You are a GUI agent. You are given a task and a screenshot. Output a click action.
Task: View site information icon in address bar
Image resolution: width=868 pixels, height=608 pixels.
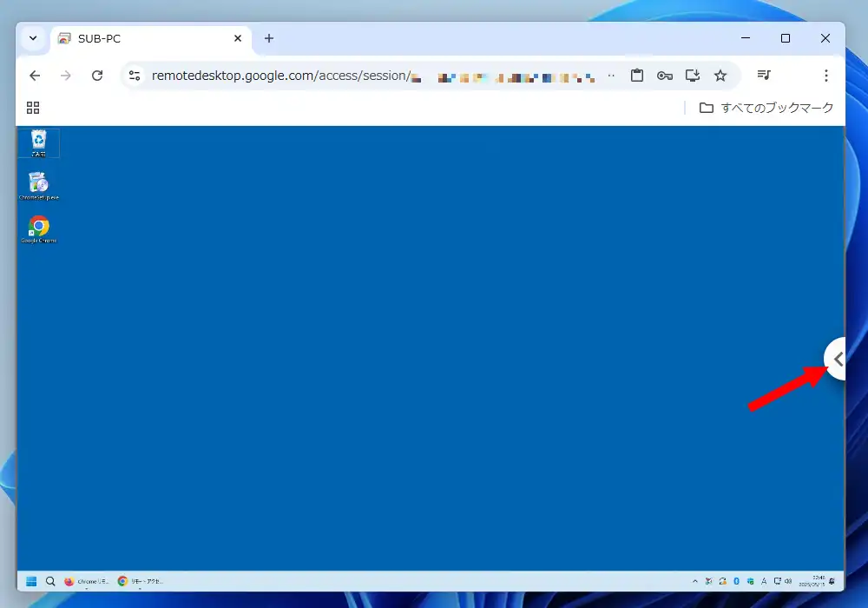[x=135, y=76]
